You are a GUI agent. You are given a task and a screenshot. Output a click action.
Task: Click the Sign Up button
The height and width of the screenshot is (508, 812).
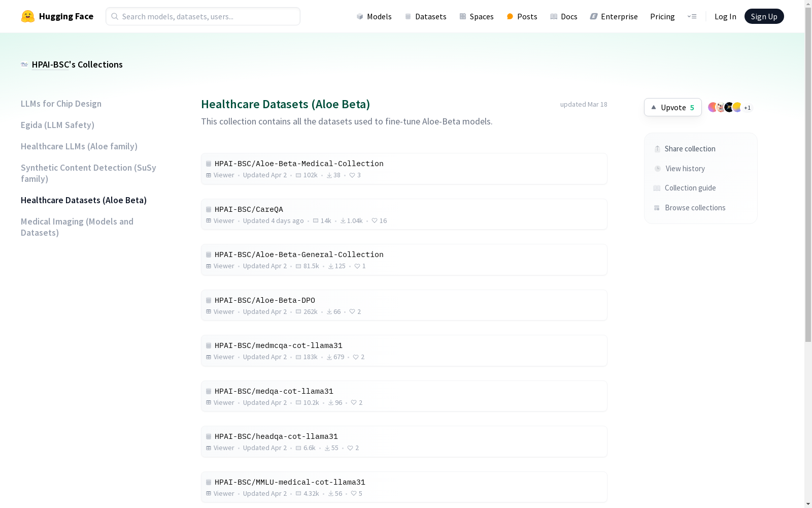coord(764,16)
